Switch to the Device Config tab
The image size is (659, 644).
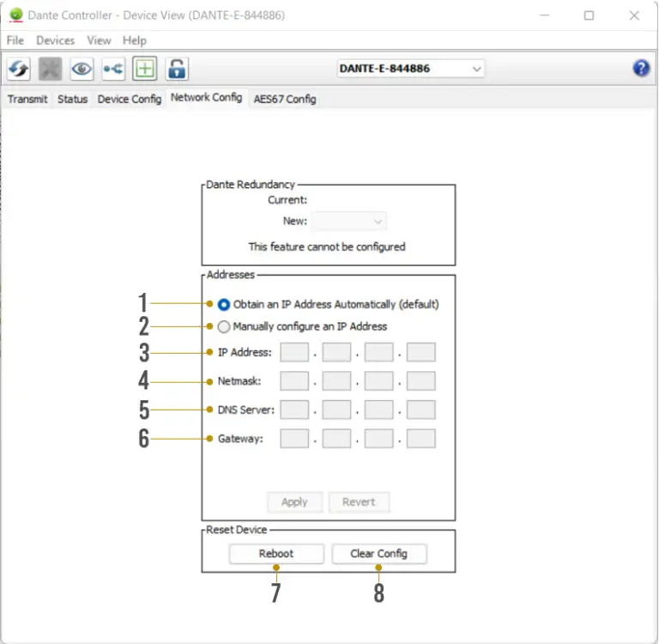point(130,100)
